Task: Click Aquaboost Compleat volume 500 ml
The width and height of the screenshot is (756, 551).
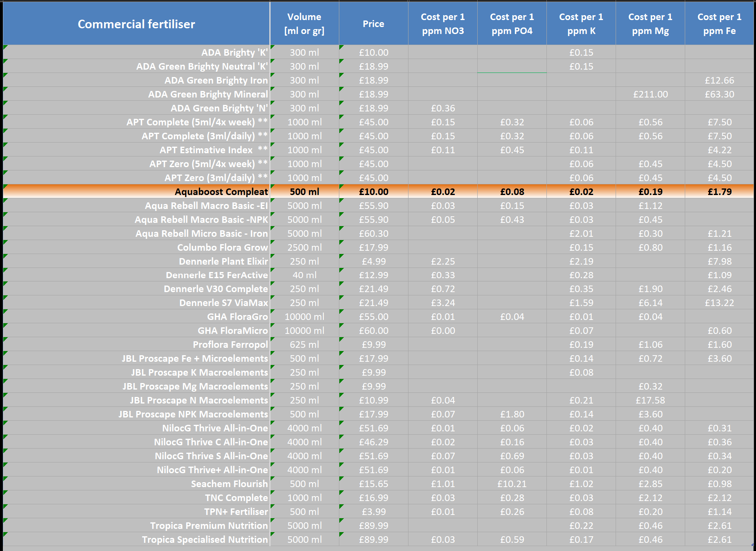Action: coord(305,192)
